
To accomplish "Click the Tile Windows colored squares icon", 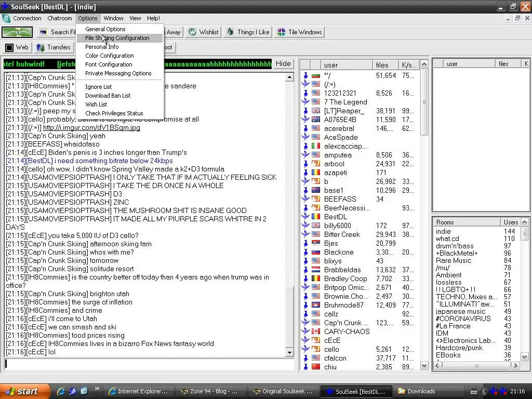I will (x=281, y=32).
